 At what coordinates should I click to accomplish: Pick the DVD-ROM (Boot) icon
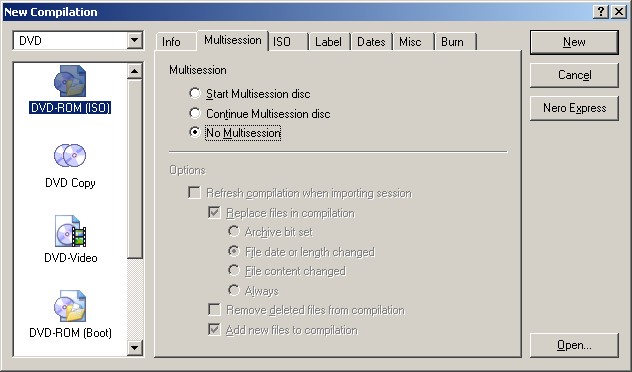pyautogui.click(x=70, y=306)
